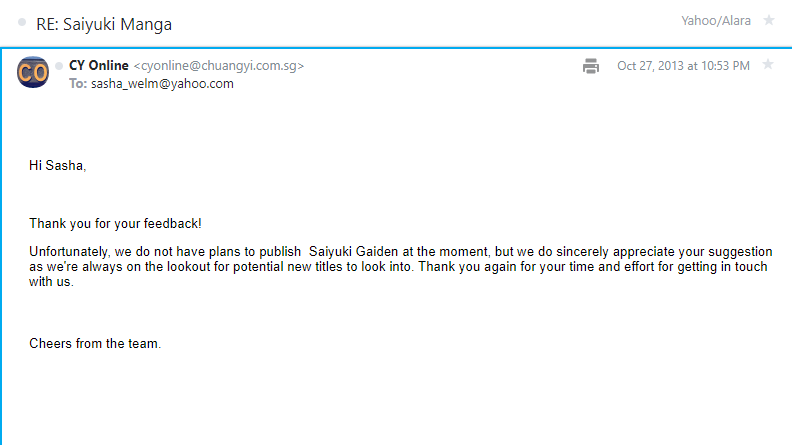The width and height of the screenshot is (792, 445).
Task: Click 'with us.' ending the paragraph
Action: pyautogui.click(x=51, y=282)
